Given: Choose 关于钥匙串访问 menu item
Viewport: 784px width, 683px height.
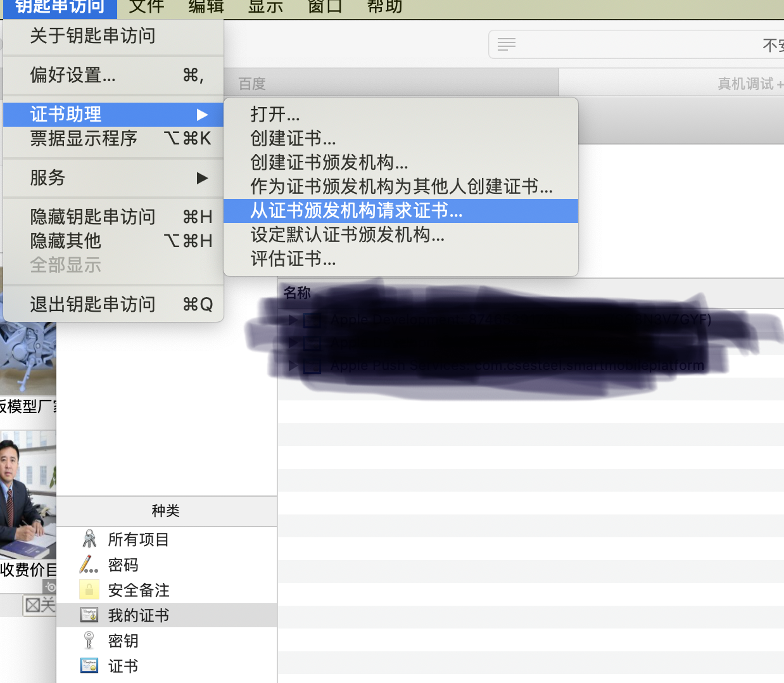Looking at the screenshot, I should (113, 36).
